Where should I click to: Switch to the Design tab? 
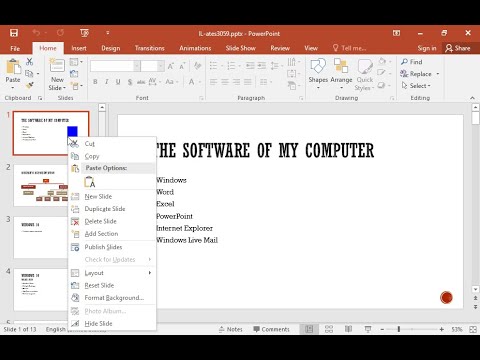coord(111,48)
